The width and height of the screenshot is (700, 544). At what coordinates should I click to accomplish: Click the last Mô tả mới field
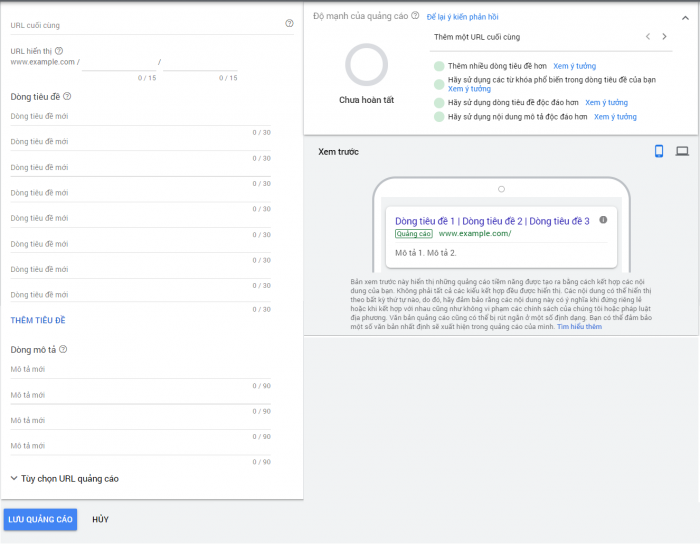141,446
